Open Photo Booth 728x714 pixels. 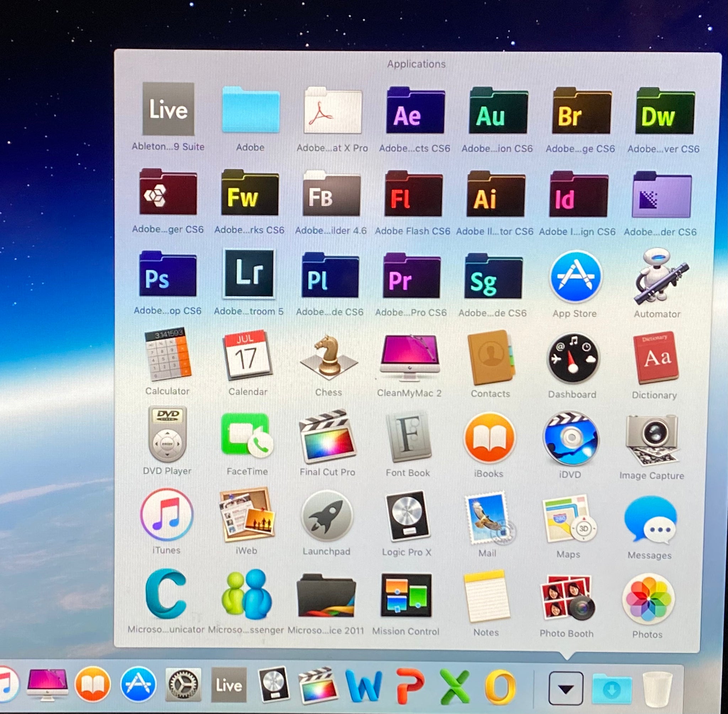click(567, 597)
